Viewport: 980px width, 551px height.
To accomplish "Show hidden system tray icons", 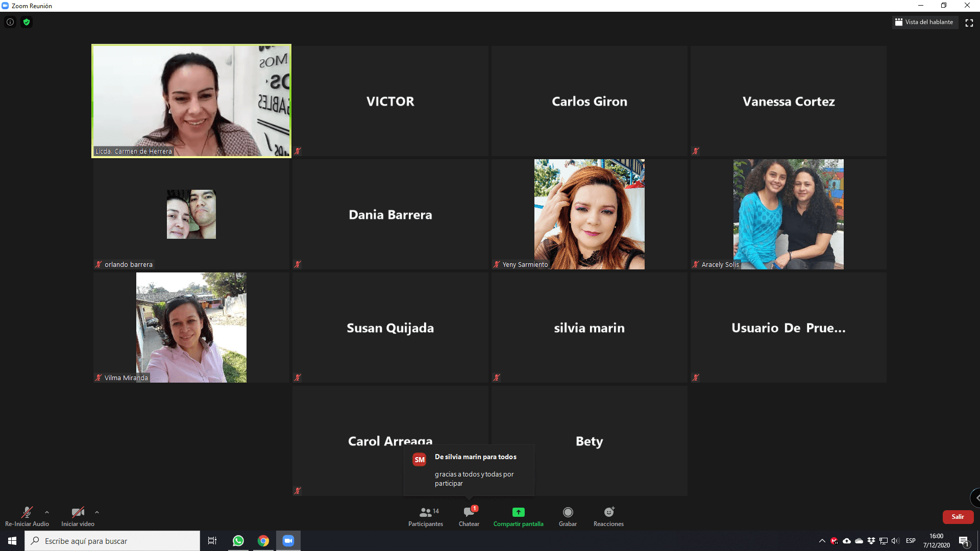I will pyautogui.click(x=822, y=541).
